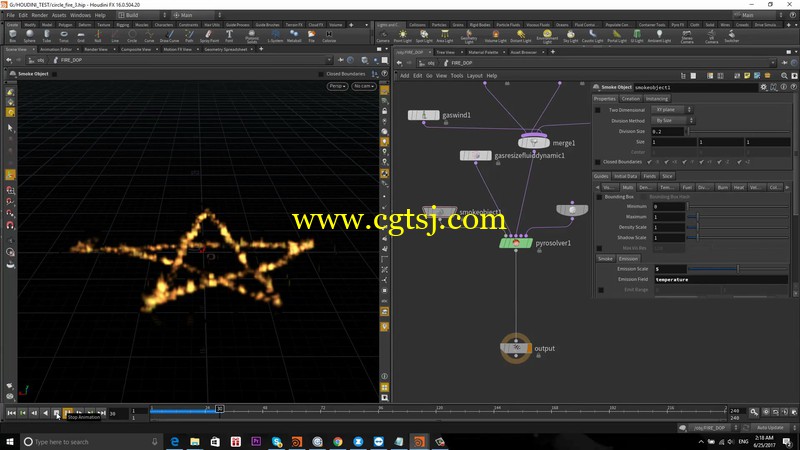This screenshot has height=450, width=800.
Task: Toggle Closed Boundaries checkbox in parameter pane
Action: (597, 162)
